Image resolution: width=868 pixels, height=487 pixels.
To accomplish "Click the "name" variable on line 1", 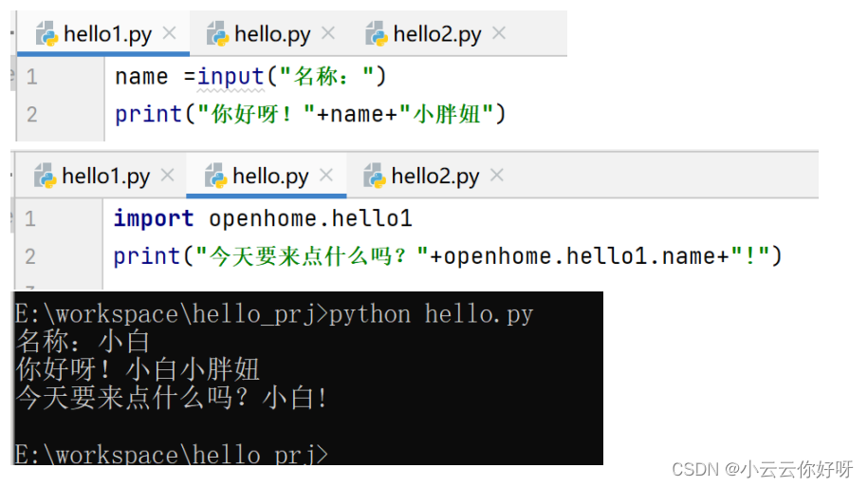I will click(x=141, y=77).
